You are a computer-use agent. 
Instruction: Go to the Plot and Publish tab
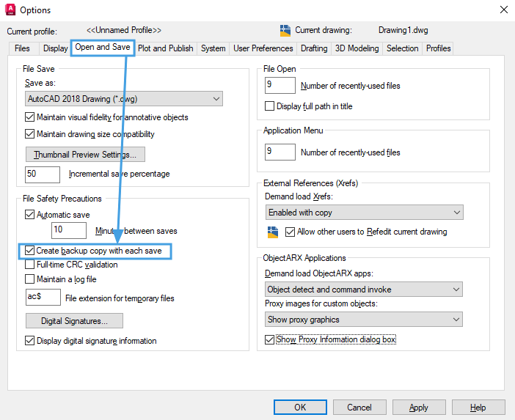tap(166, 48)
